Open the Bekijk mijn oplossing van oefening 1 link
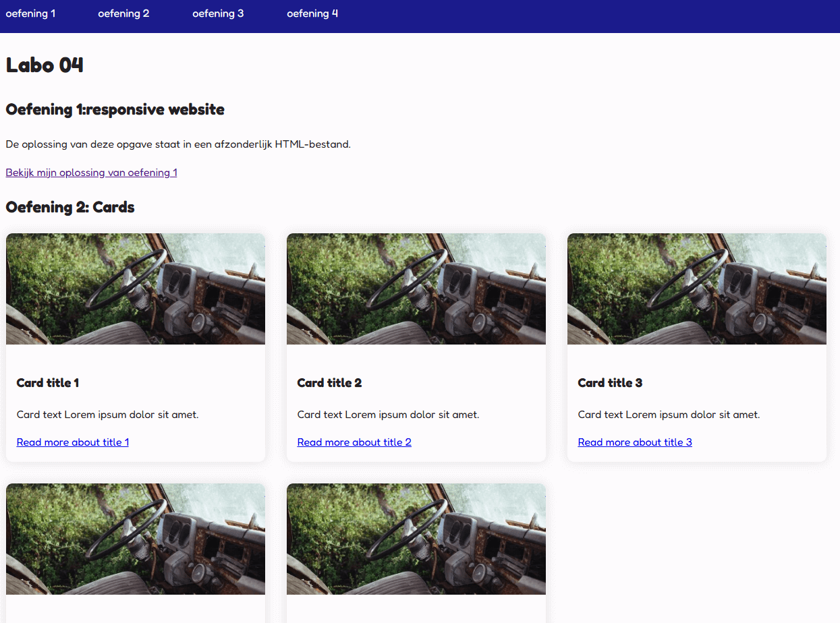Viewport: 840px width, 623px height. pyautogui.click(x=91, y=173)
